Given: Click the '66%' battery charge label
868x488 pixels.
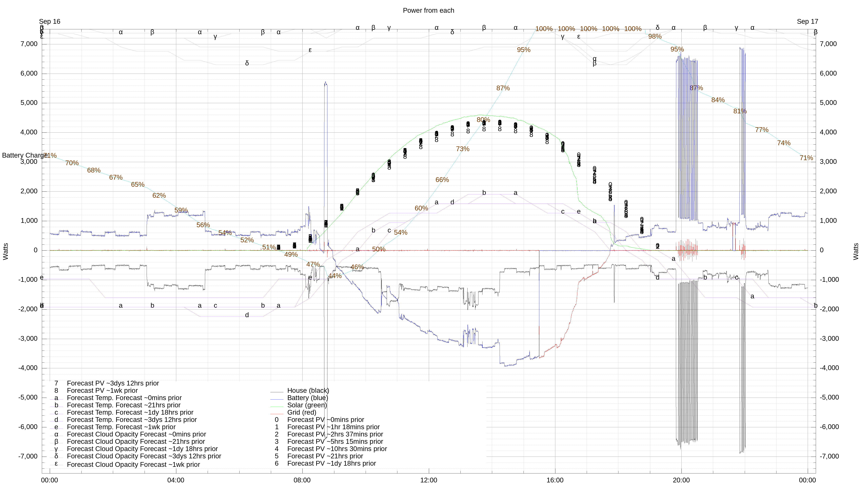Looking at the screenshot, I should [442, 180].
